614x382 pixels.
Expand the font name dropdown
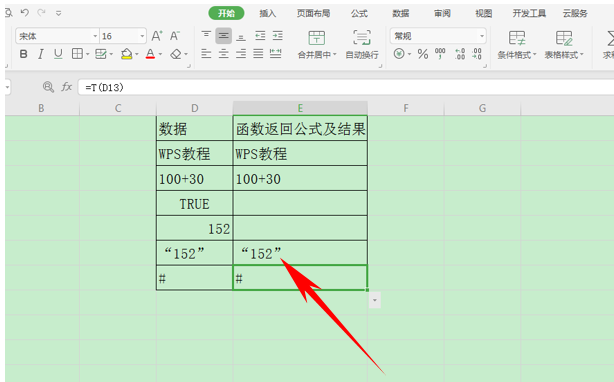[x=95, y=36]
